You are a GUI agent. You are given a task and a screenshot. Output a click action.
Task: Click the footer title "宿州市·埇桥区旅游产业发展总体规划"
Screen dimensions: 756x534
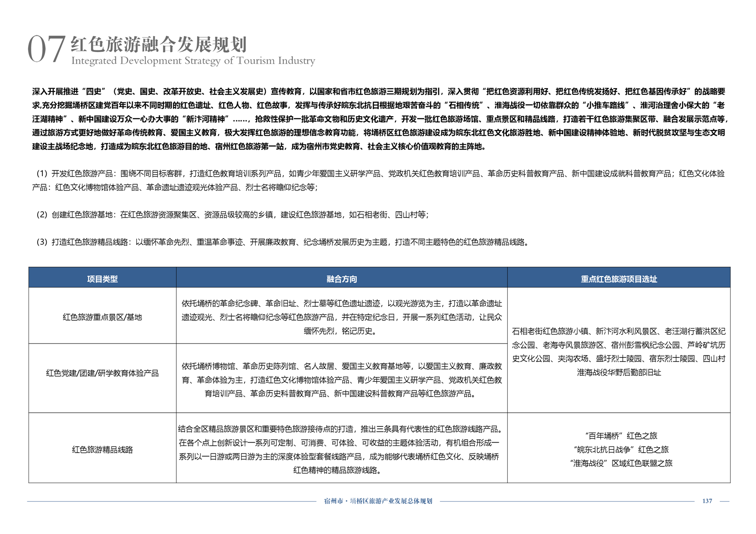click(x=378, y=501)
